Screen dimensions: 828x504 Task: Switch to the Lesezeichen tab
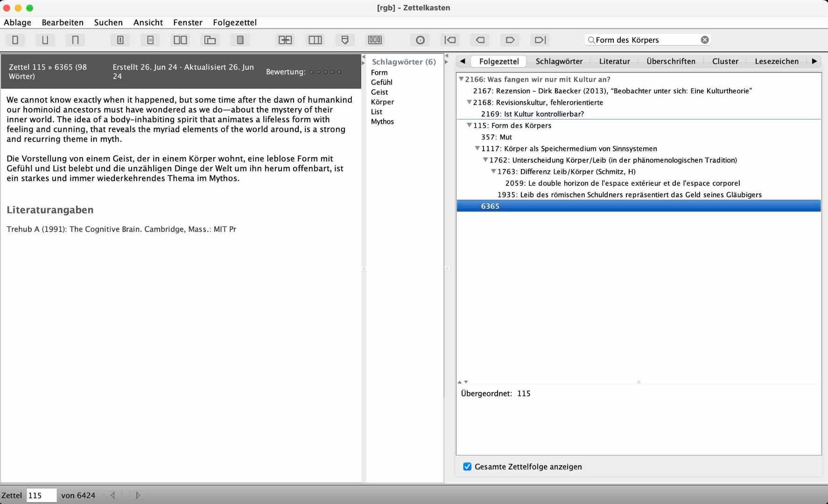[x=777, y=61]
